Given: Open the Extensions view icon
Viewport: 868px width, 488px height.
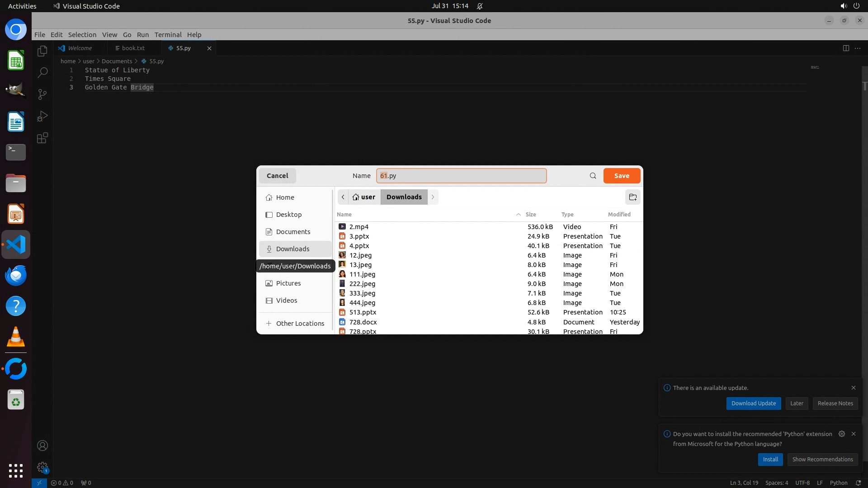Looking at the screenshot, I should click(x=42, y=138).
